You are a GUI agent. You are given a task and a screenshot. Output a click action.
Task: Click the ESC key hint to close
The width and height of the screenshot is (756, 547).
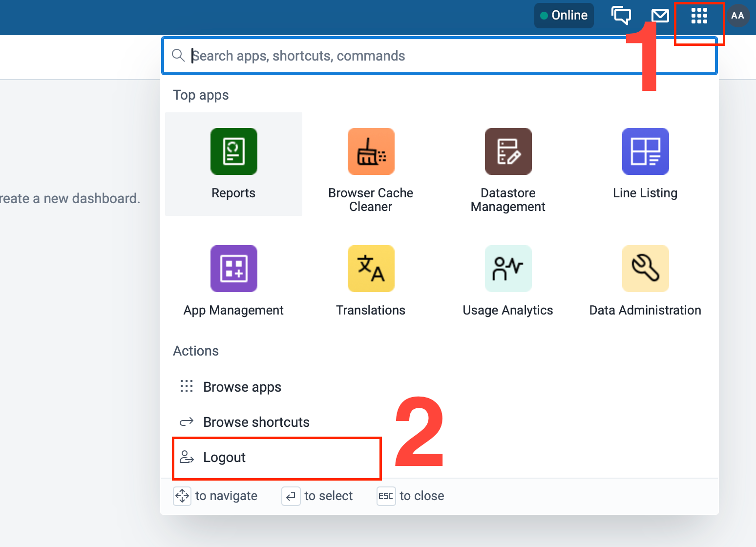click(386, 496)
